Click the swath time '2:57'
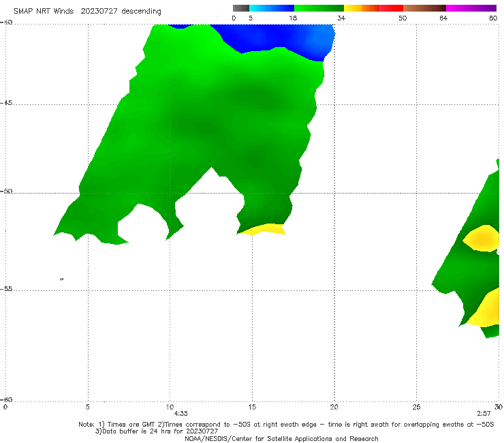 point(484,414)
